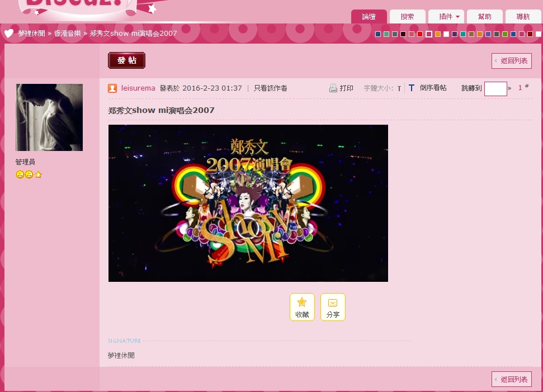Click the 打印 link

pos(346,88)
